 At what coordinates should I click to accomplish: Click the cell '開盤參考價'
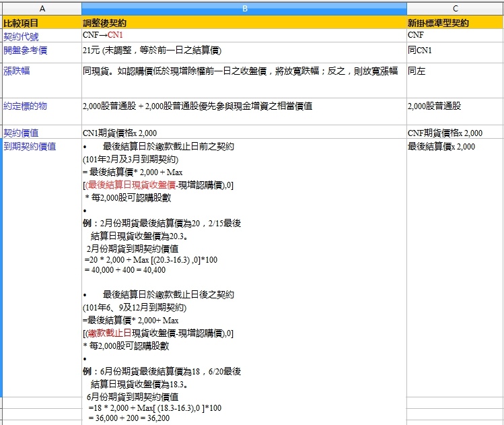[42, 53]
